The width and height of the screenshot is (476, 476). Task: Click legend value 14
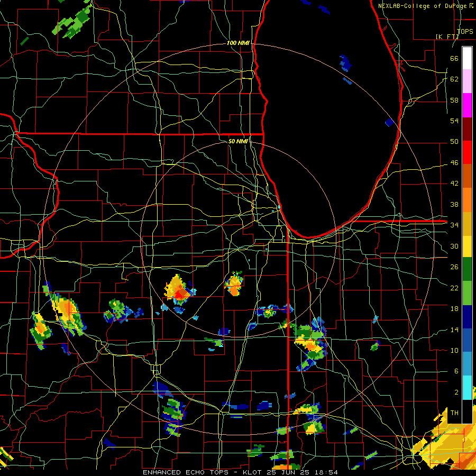click(x=454, y=329)
